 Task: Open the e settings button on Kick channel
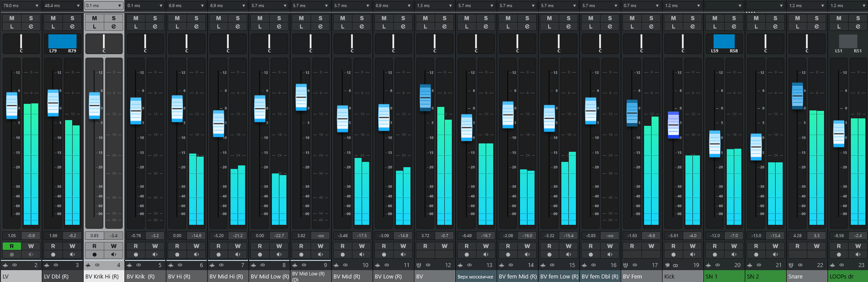[692, 26]
